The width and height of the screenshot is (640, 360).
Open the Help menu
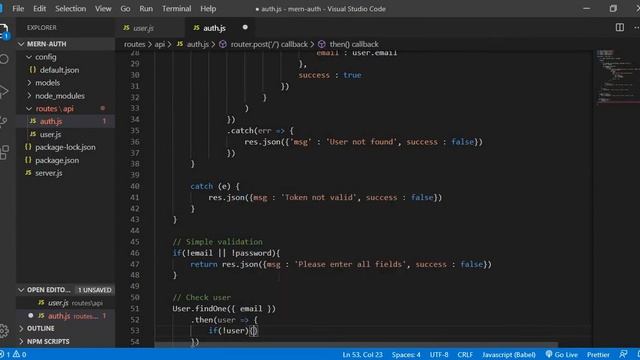(x=208, y=9)
